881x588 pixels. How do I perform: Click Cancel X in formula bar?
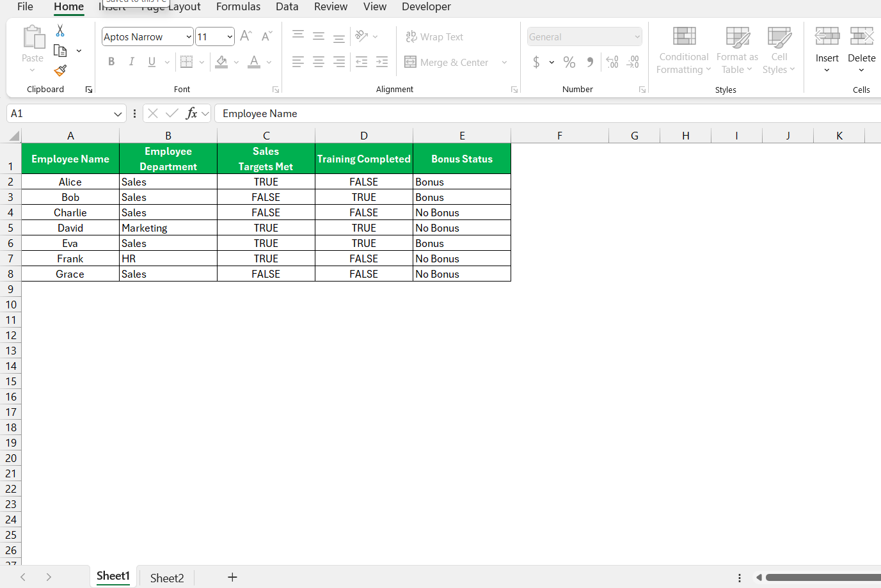coord(153,113)
